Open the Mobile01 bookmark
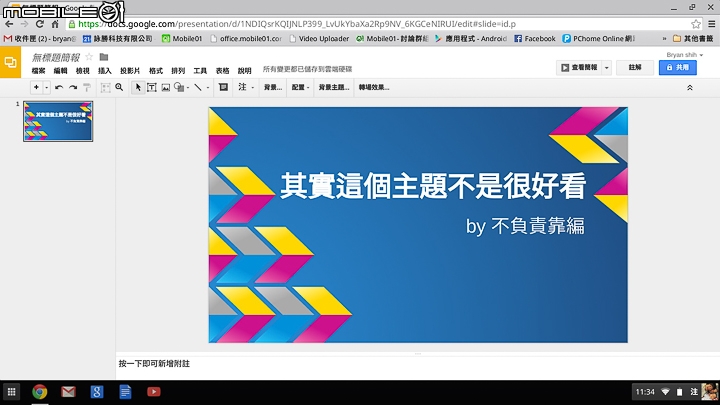This screenshot has width=720, height=405. (182, 39)
